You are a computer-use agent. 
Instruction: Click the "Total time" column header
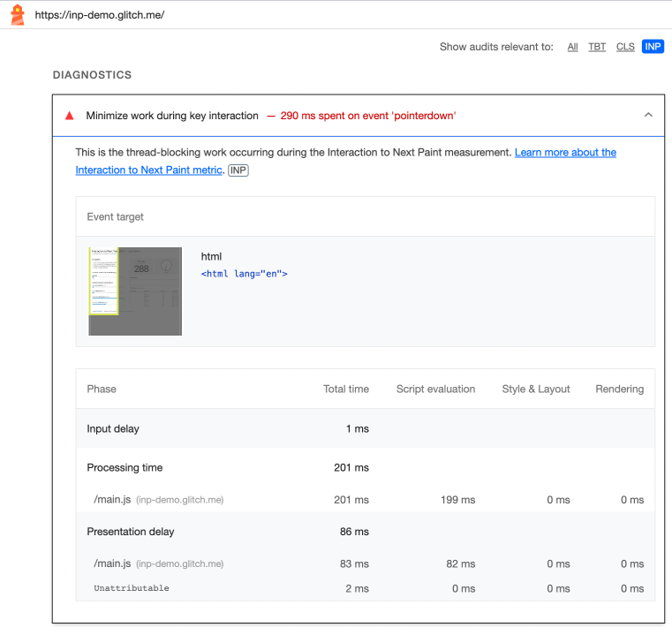click(x=346, y=389)
